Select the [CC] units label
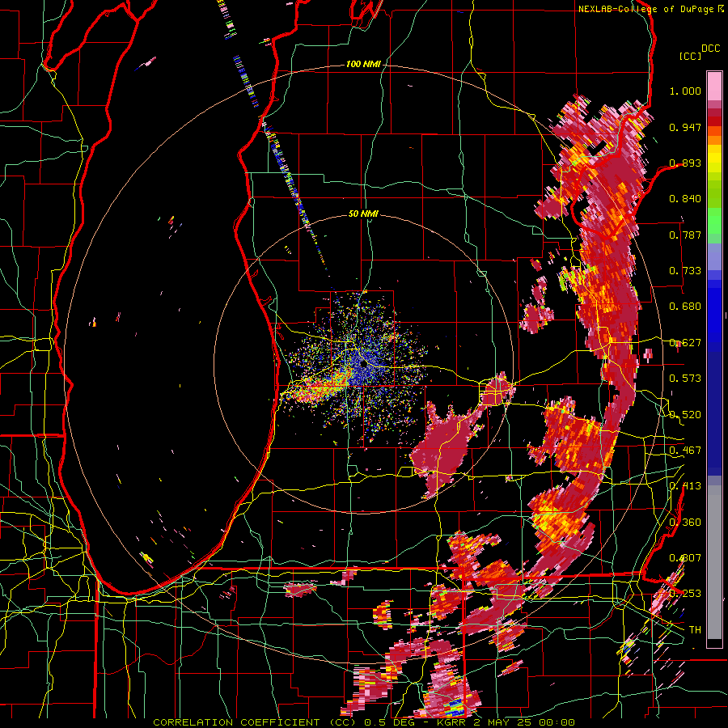728x728 pixels. pyautogui.click(x=690, y=56)
